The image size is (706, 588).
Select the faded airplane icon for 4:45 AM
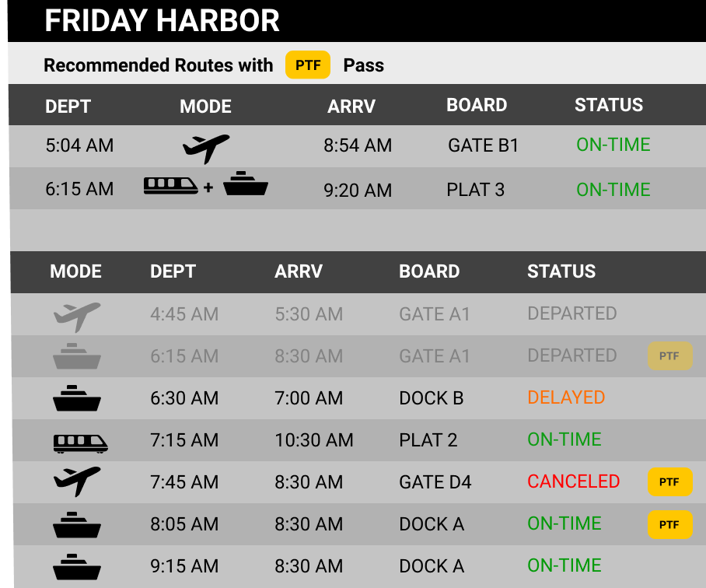(77, 317)
